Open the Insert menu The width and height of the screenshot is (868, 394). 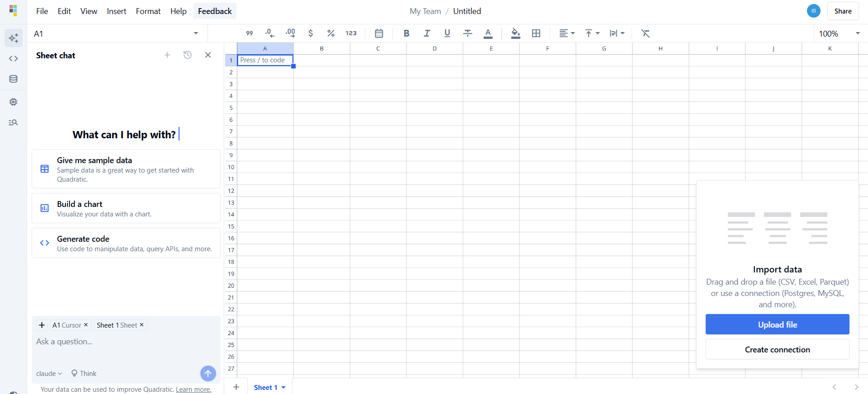coord(117,11)
